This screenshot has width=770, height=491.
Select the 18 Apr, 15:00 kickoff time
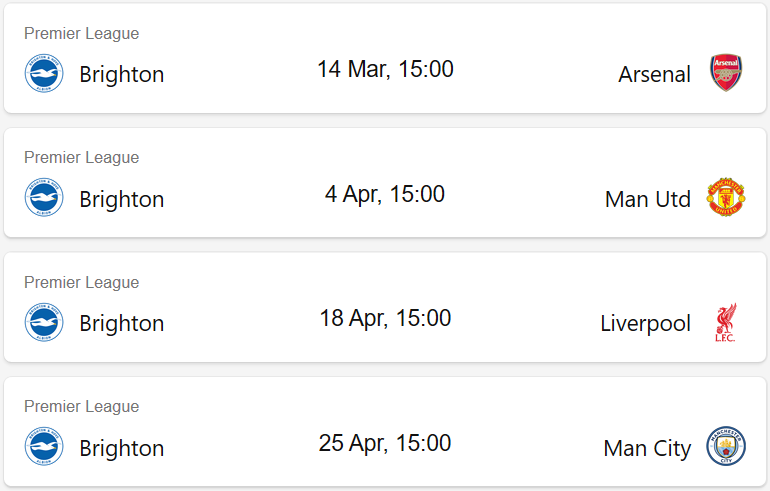[x=385, y=318]
